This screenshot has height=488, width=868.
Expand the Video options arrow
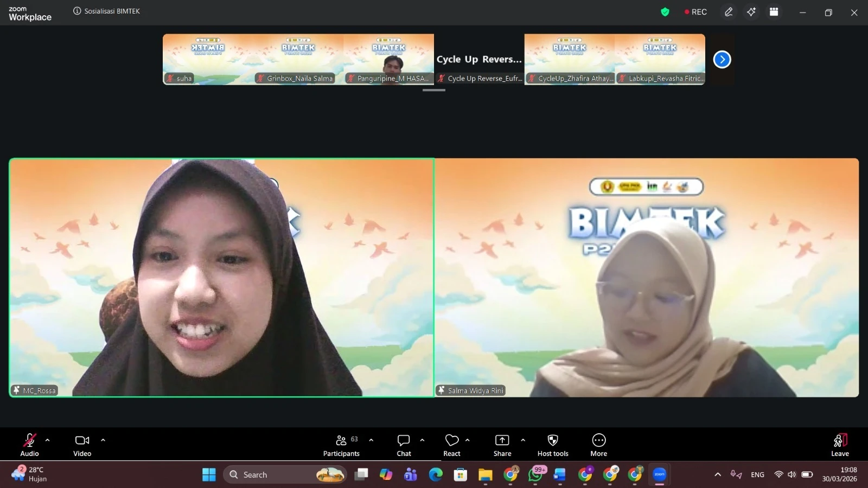(x=103, y=440)
